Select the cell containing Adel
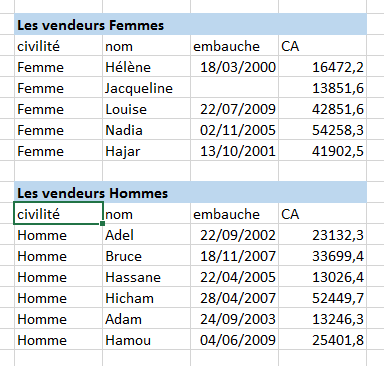384x366 pixels. (x=146, y=234)
